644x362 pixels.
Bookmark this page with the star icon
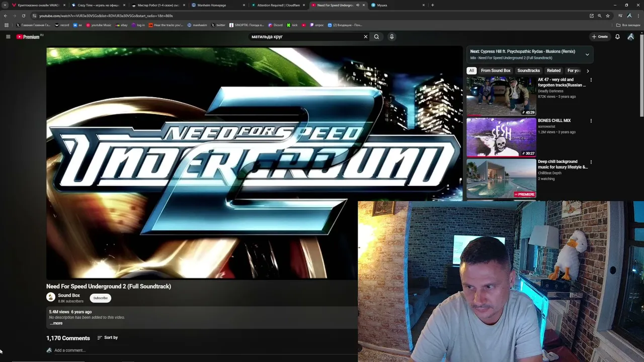[608, 16]
